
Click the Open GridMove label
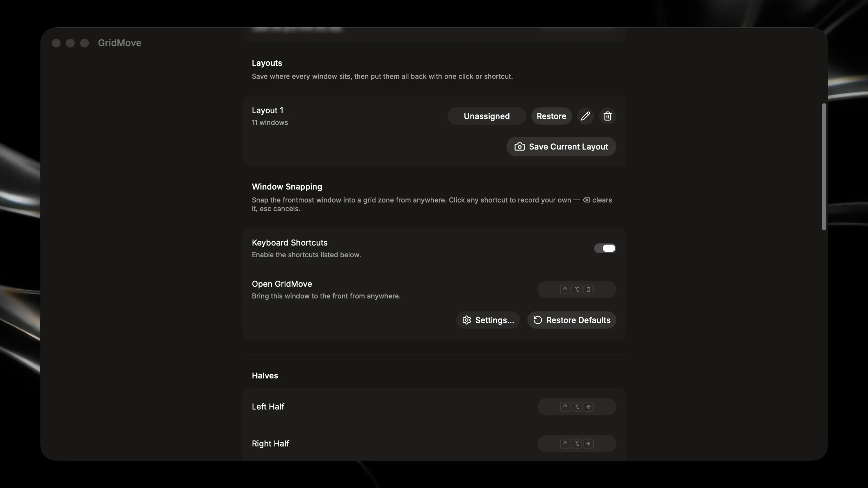coord(282,284)
